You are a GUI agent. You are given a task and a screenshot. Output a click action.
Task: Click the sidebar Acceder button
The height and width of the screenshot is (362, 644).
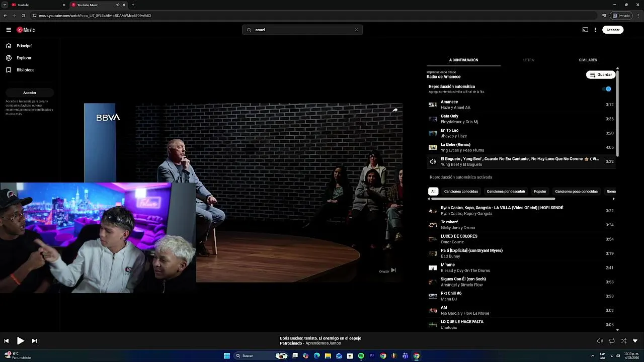(30, 93)
